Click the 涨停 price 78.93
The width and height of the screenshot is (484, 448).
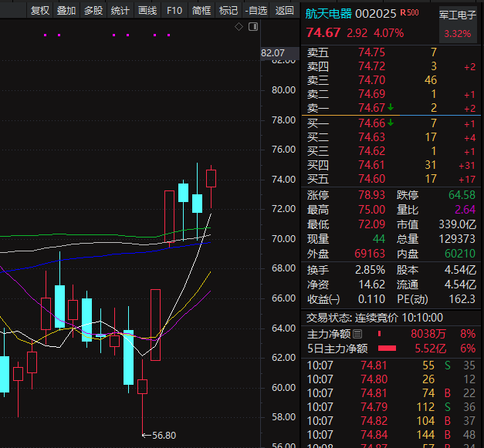(371, 195)
